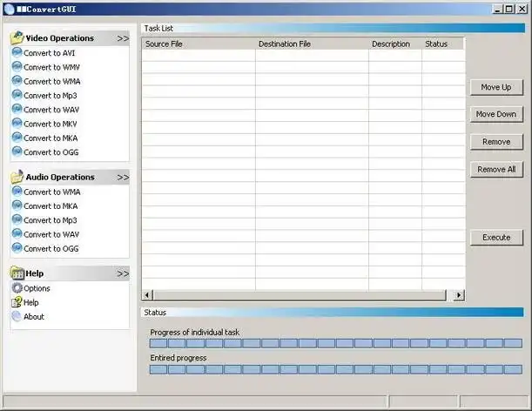The height and width of the screenshot is (411, 532).
Task: Click the Video Operations folder icon
Action: [x=17, y=37]
